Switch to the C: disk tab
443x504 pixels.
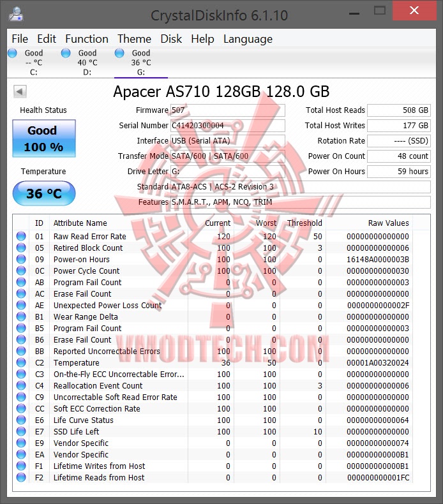[34, 63]
